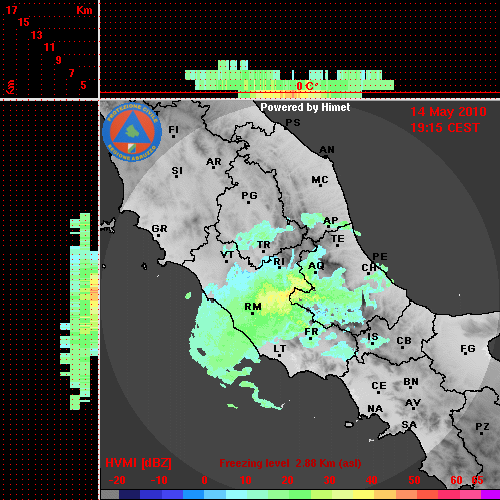Viewport: 500px width, 500px height.
Task: Click the 19:15 CEST time label
Action: pyautogui.click(x=445, y=128)
